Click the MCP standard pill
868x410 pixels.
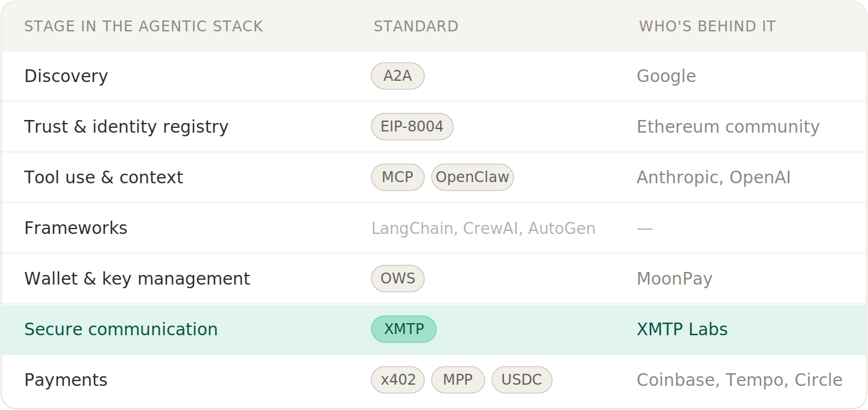click(x=397, y=177)
